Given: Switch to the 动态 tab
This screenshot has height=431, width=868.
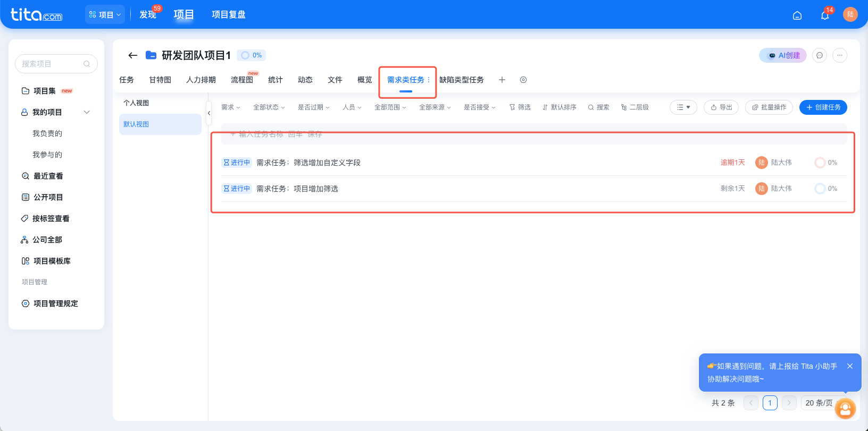Looking at the screenshot, I should 305,80.
